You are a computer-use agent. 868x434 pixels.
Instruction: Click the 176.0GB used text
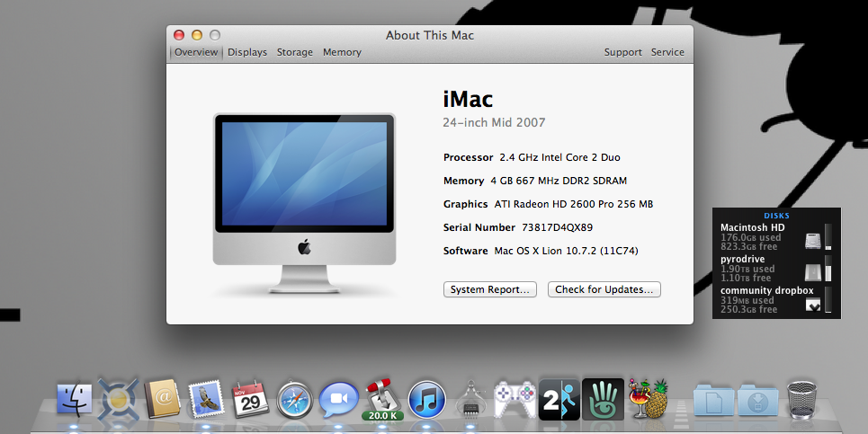click(751, 238)
